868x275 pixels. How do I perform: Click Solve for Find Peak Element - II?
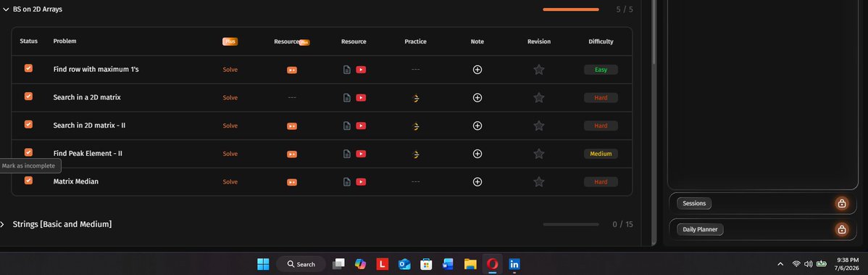pos(230,154)
